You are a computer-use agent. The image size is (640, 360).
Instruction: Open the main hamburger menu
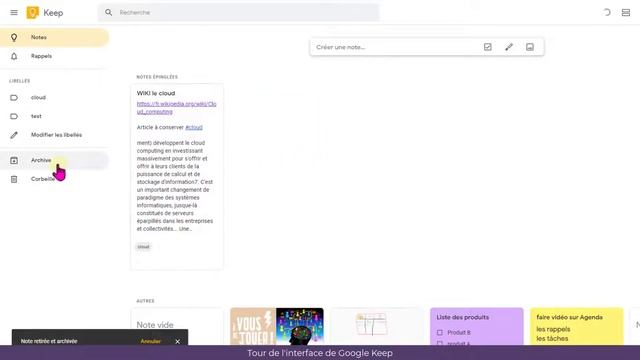click(14, 13)
